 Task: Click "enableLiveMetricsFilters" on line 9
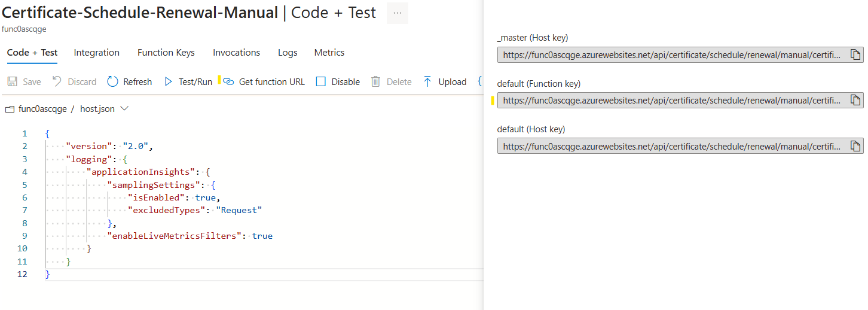pyautogui.click(x=175, y=236)
